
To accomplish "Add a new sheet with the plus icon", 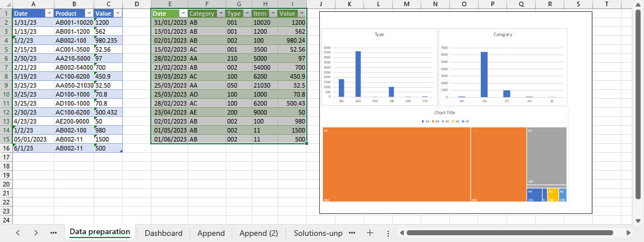I will click(370, 232).
